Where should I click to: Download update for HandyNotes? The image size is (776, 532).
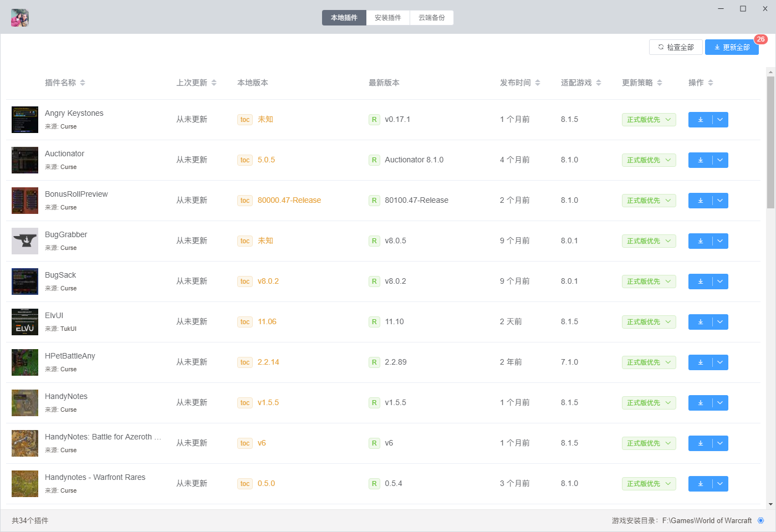(x=700, y=403)
